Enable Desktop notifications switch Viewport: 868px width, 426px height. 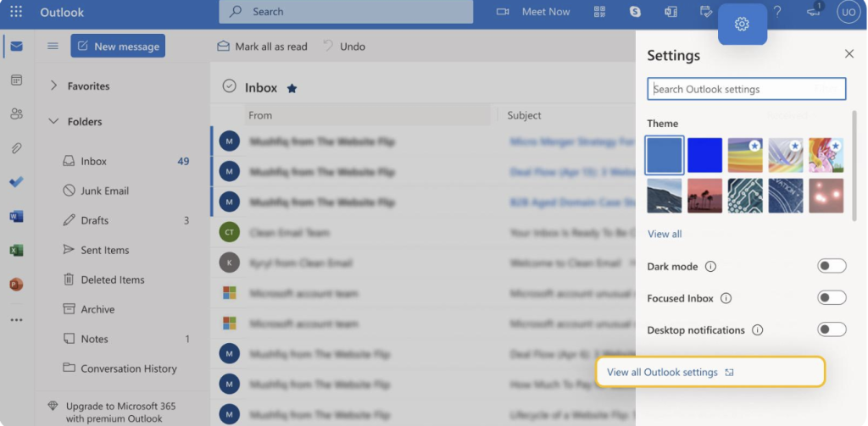[x=832, y=329]
